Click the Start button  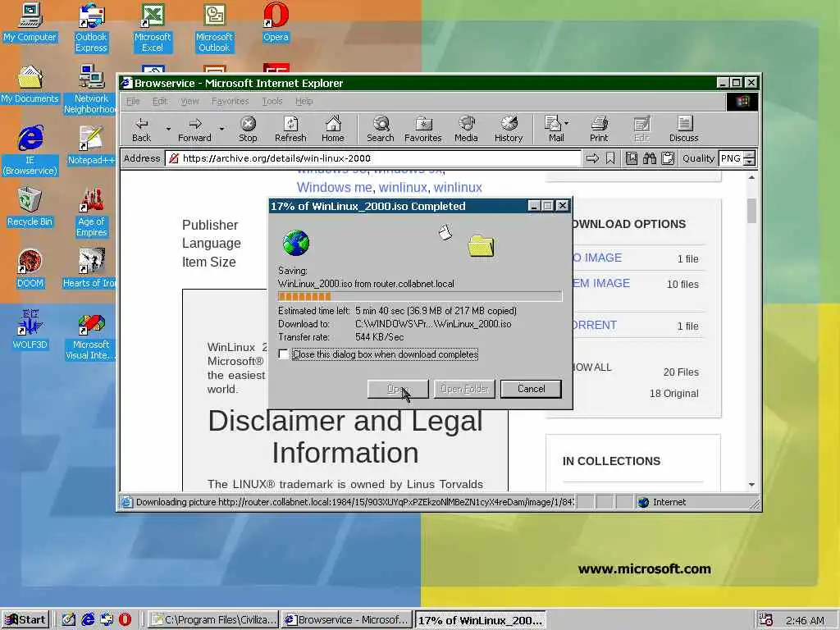25,620
